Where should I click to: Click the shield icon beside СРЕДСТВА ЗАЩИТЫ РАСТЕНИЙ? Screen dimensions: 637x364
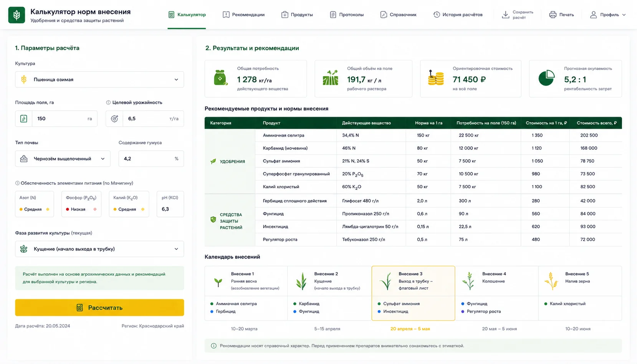(213, 220)
